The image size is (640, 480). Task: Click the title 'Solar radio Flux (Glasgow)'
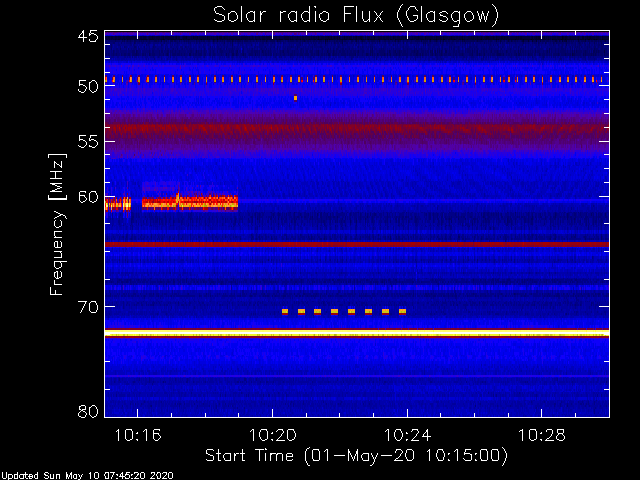(x=356, y=16)
